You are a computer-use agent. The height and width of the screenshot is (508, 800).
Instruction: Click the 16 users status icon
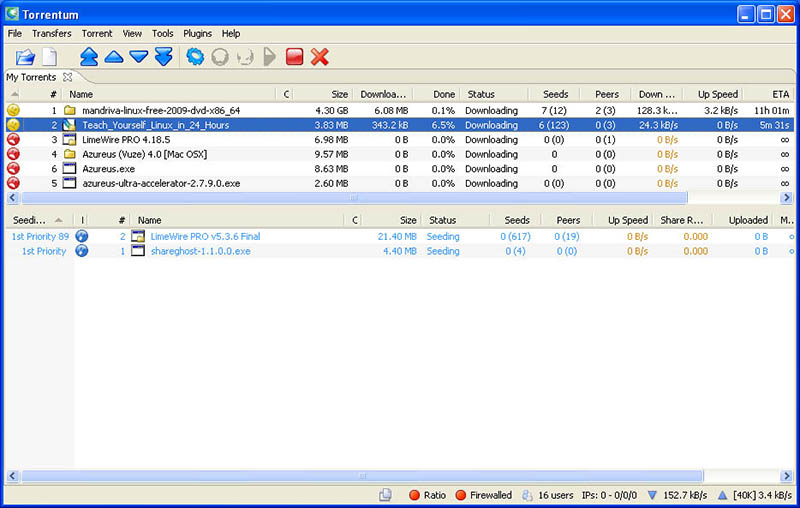[527, 495]
